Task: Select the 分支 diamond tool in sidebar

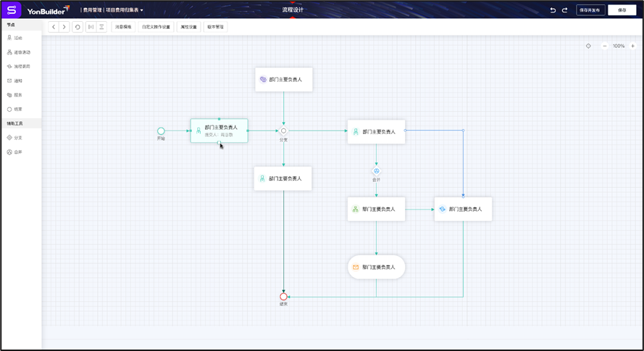Action: (14, 138)
